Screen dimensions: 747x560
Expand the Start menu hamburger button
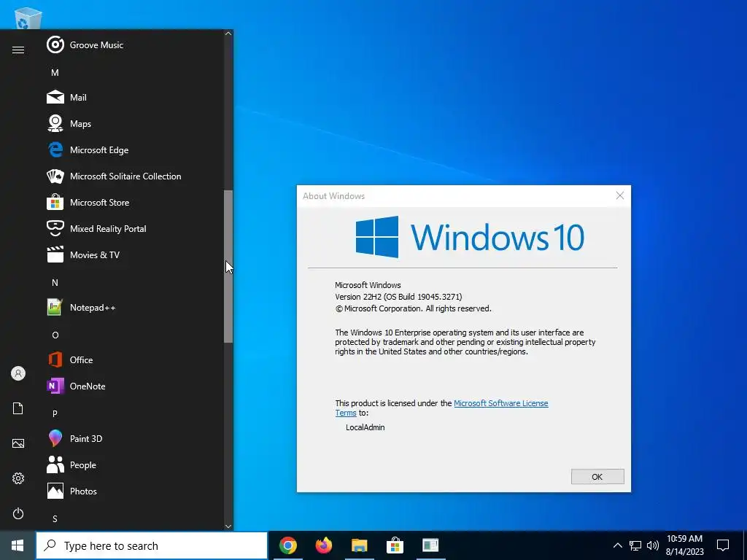point(18,50)
